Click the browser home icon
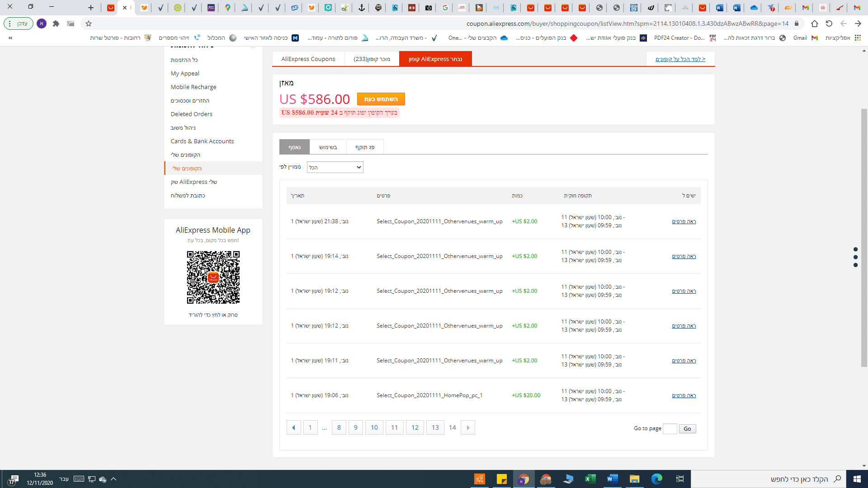Viewport: 868px width, 488px height. point(815,23)
